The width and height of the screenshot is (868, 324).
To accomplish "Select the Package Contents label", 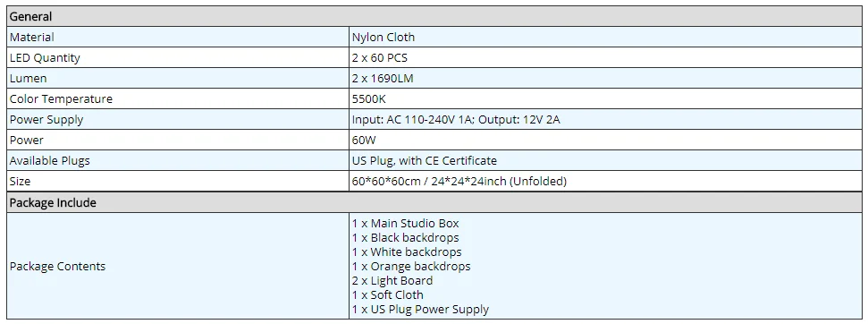I will tap(57, 267).
